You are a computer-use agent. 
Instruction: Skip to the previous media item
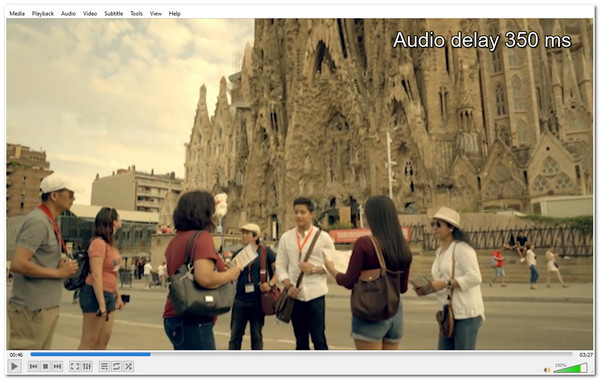point(33,366)
